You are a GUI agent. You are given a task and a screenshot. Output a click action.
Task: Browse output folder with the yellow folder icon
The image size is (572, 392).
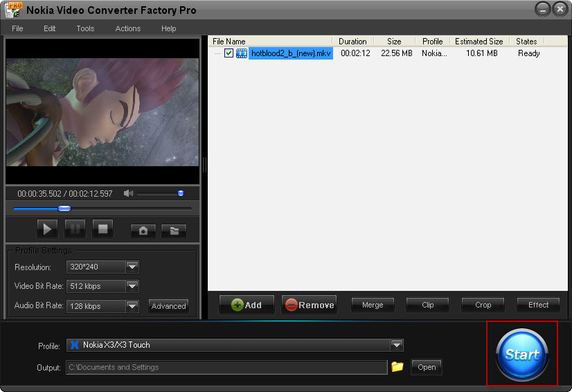coord(397,366)
